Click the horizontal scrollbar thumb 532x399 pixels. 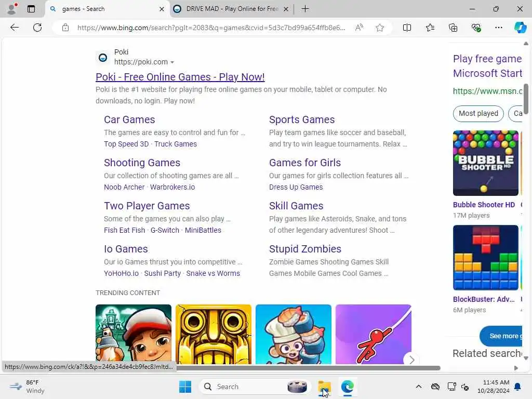[308, 368]
